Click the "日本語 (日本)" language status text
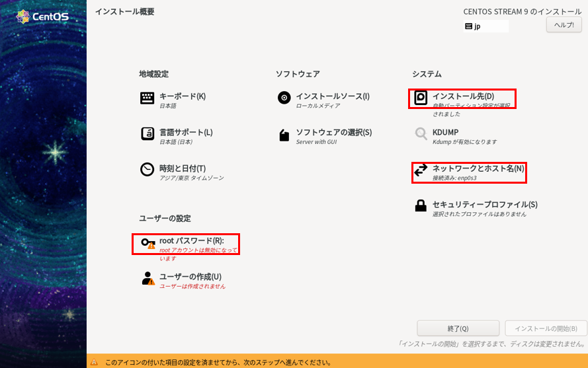Viewport: 588px width, 368px height. [x=176, y=142]
